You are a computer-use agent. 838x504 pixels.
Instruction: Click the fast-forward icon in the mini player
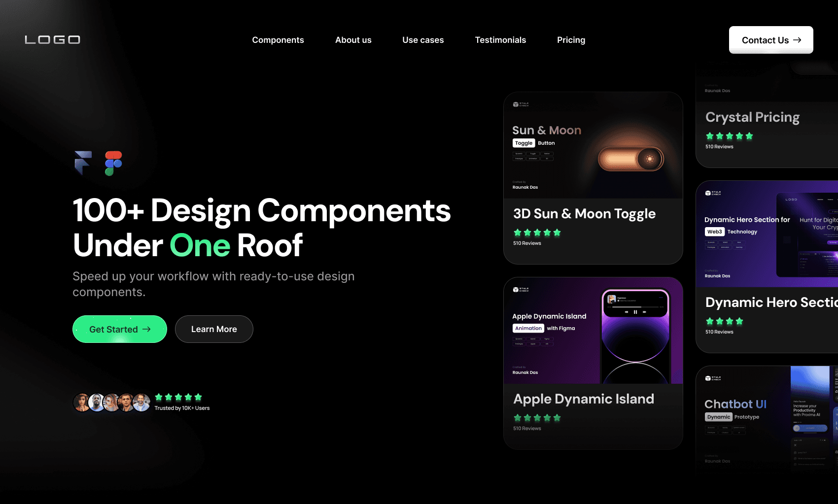point(644,312)
